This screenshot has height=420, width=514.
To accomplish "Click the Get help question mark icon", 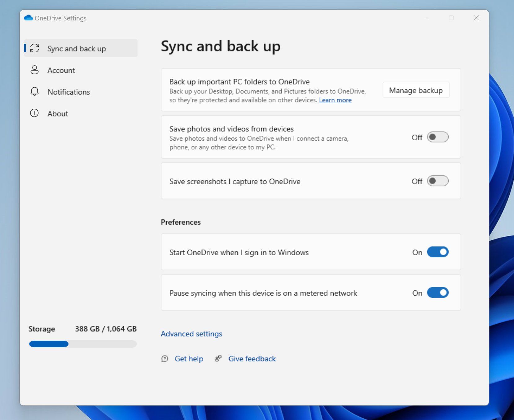I will point(165,359).
